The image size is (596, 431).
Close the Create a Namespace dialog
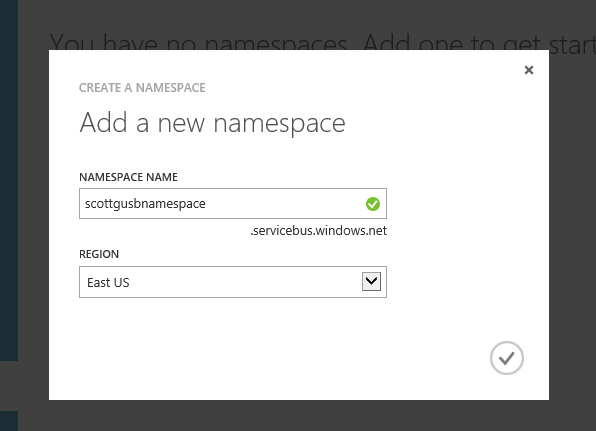pos(529,70)
